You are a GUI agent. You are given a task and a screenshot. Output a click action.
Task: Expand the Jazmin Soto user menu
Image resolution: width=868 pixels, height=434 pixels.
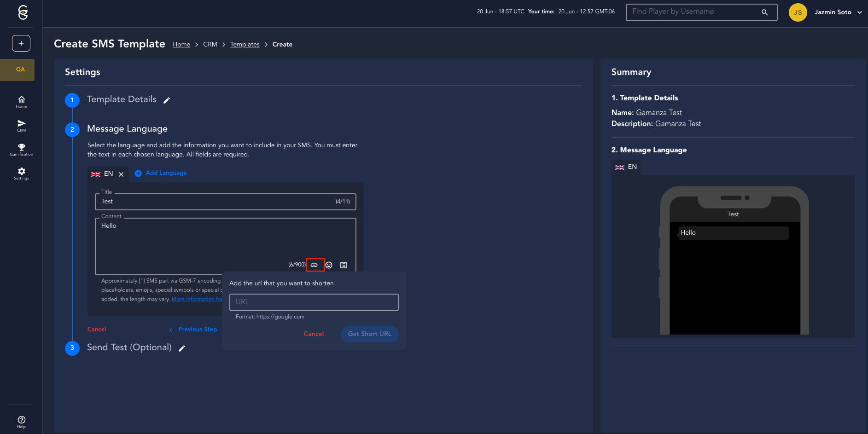859,12
